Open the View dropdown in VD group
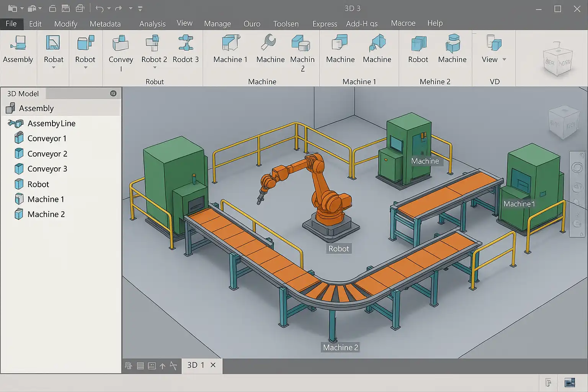Image resolution: width=588 pixels, height=392 pixels. coord(504,59)
